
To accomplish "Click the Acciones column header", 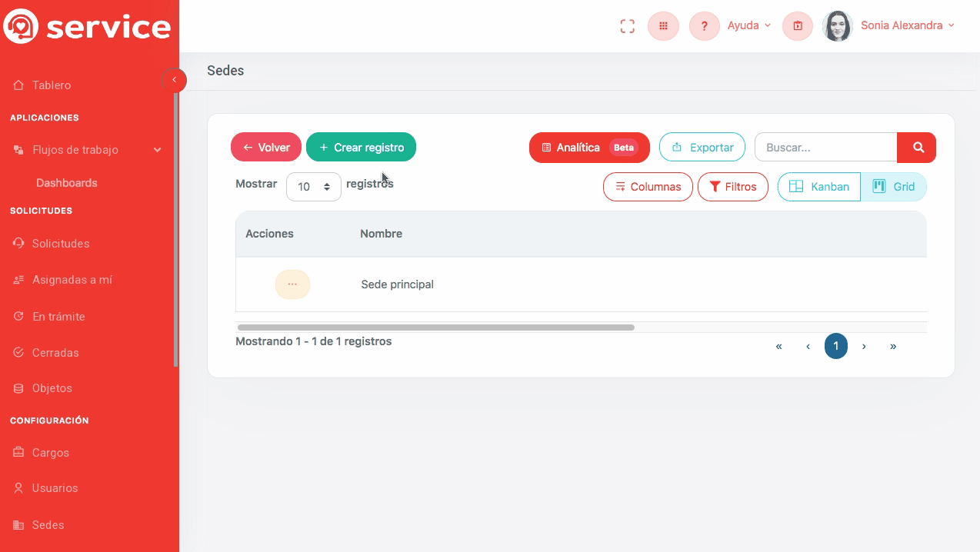I will coord(269,234).
